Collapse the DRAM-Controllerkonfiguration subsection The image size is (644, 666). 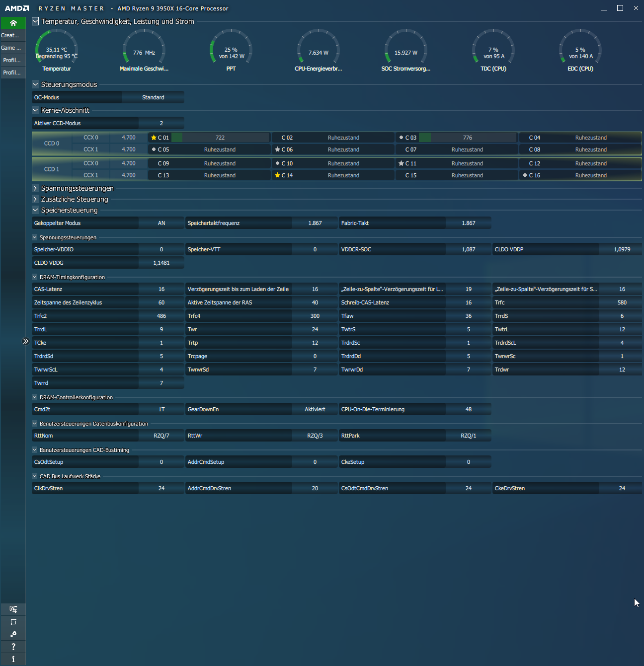[35, 397]
